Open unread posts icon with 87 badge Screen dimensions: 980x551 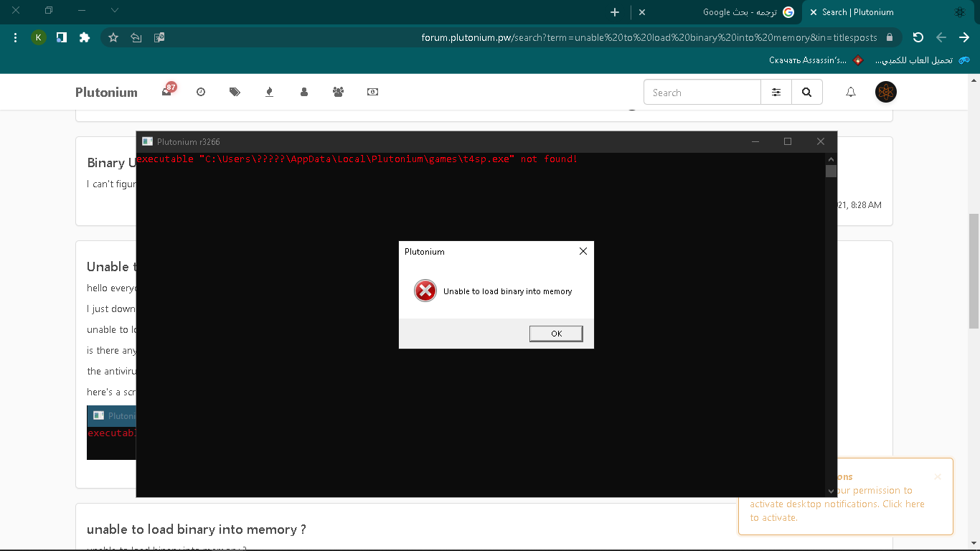pyautogui.click(x=167, y=91)
